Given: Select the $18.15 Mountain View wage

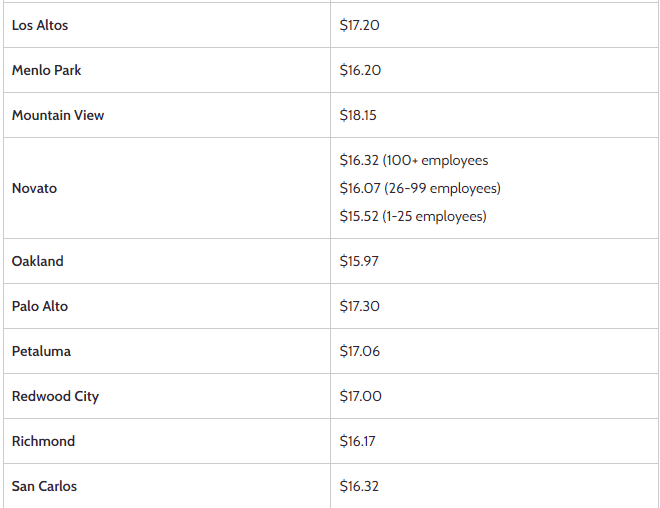Looking at the screenshot, I should point(358,115).
